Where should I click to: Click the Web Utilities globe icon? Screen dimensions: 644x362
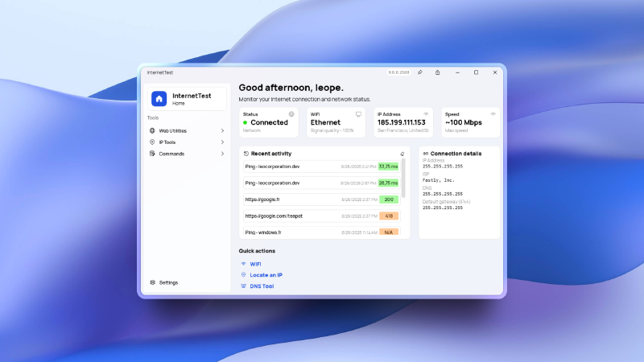tap(152, 130)
